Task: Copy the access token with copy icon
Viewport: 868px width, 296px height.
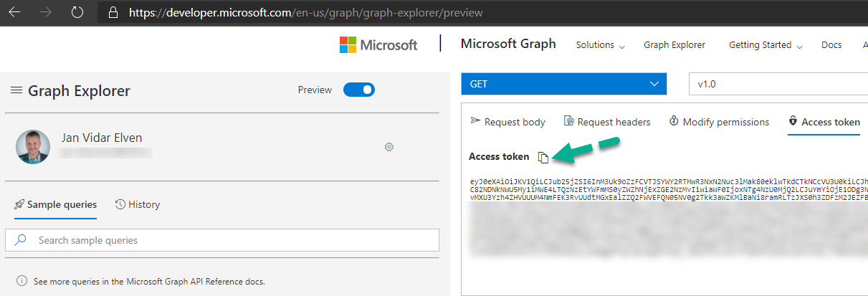Action: [543, 157]
